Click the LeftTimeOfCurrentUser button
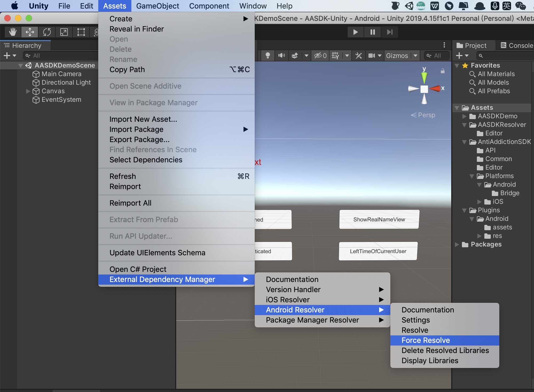Screen dimensions: 534x392 378,251
